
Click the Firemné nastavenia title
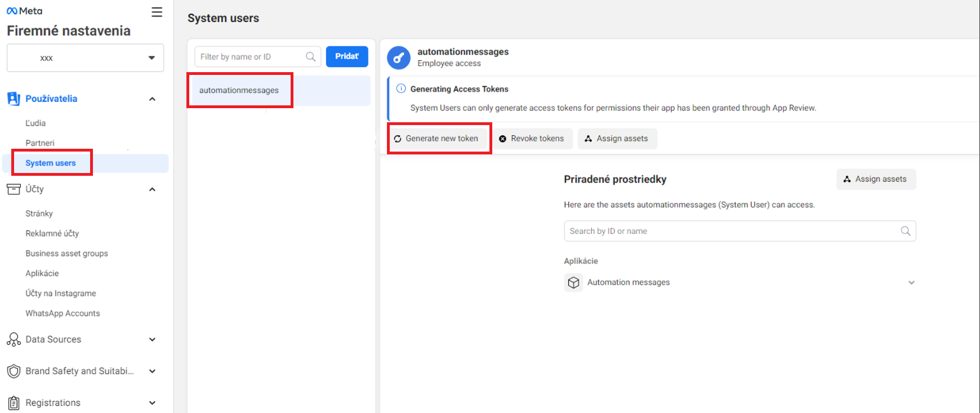tap(69, 31)
